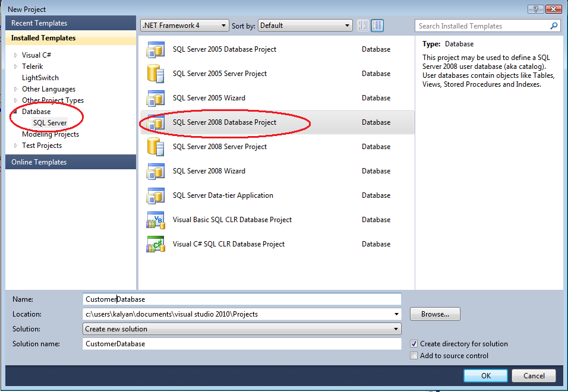The width and height of the screenshot is (568, 392).
Task: Enable Add to source control checkbox
Action: 414,356
